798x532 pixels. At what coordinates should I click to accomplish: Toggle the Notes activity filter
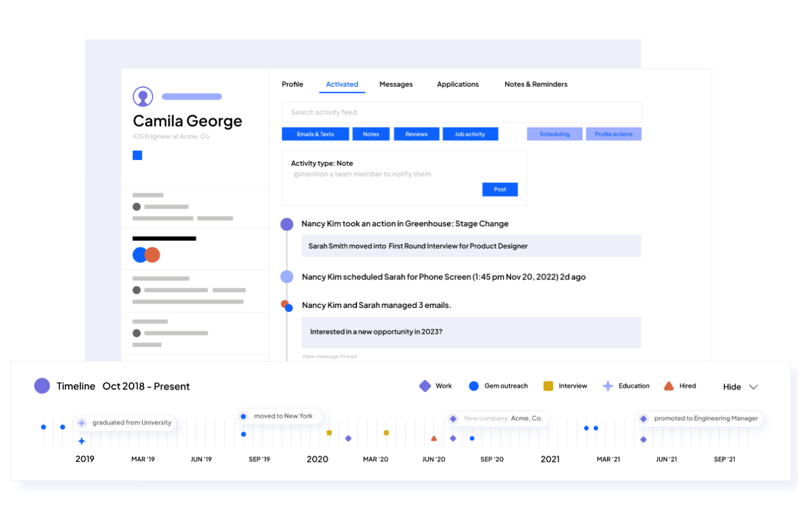click(371, 134)
